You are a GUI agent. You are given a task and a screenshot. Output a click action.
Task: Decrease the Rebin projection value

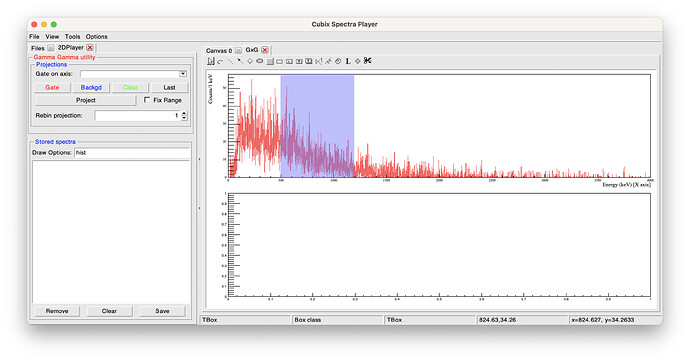tap(184, 118)
